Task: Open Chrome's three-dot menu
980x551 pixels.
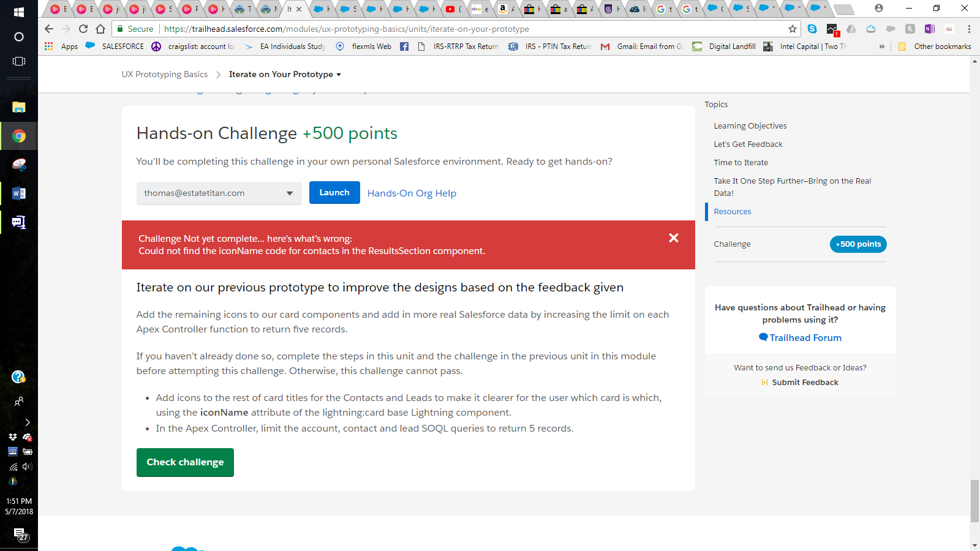Action: pos(969,29)
